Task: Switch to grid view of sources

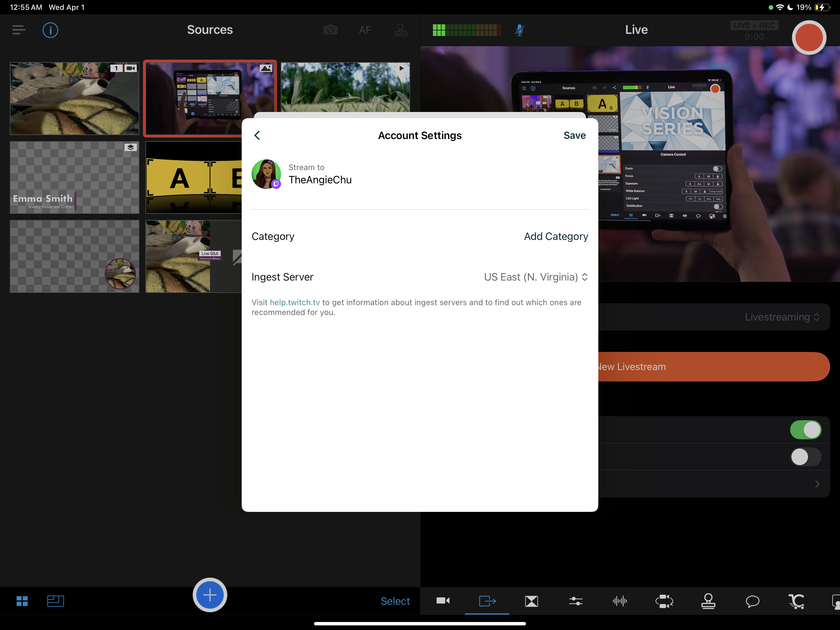Action: coord(22,601)
